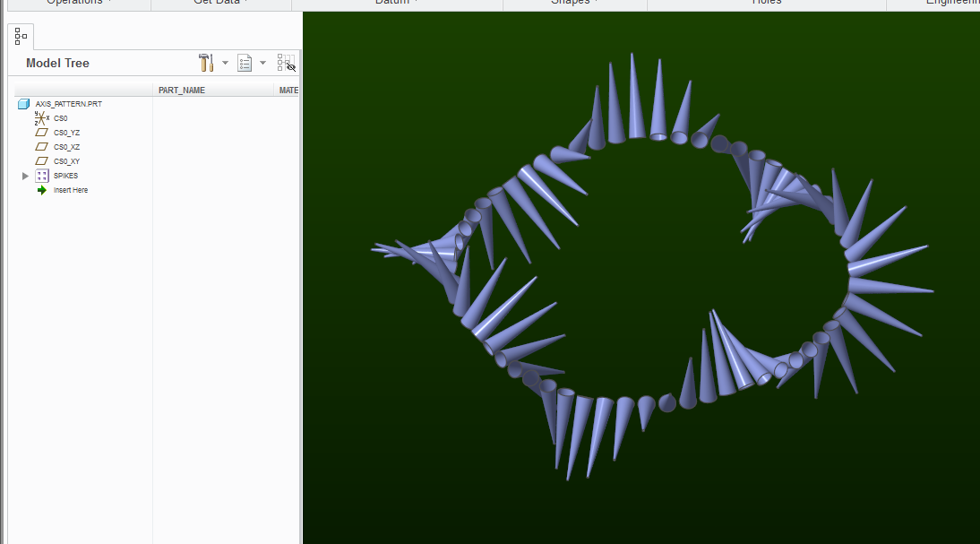Click the CS0 coordinate system icon
Image resolution: width=980 pixels, height=544 pixels.
click(42, 117)
